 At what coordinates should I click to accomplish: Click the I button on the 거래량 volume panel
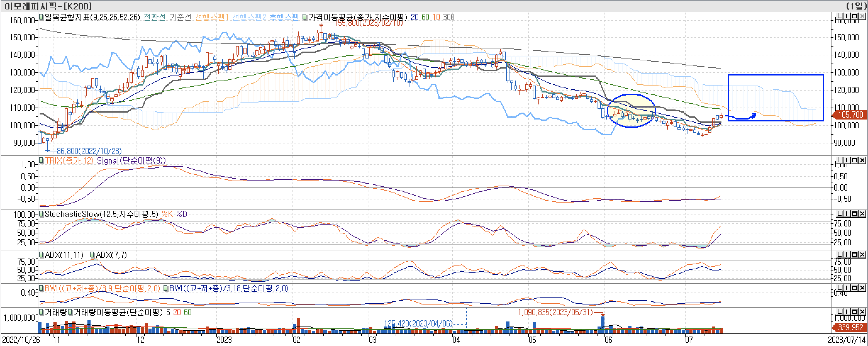[847, 312]
